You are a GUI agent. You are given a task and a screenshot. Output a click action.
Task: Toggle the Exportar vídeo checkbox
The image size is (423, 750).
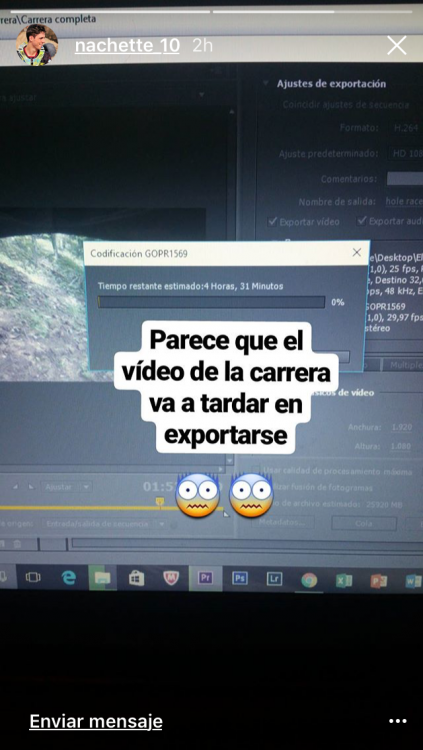point(273,221)
